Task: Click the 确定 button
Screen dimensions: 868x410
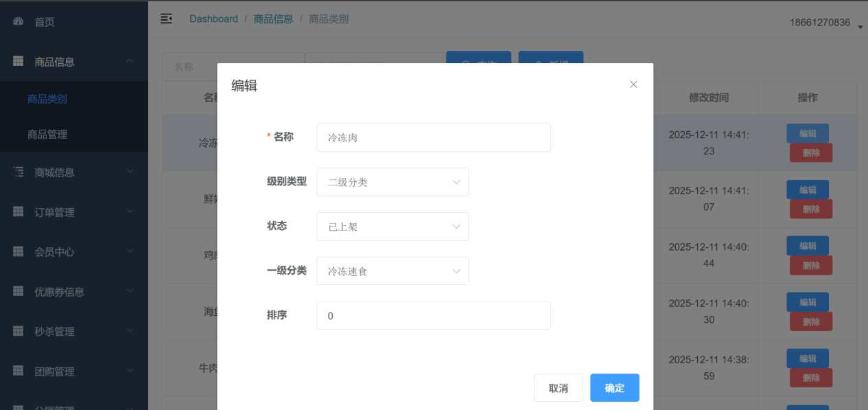Action: coord(614,388)
